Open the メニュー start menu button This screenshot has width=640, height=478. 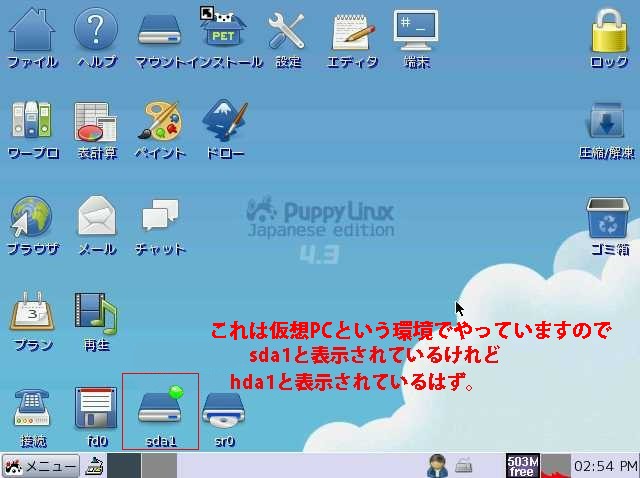[41, 466]
